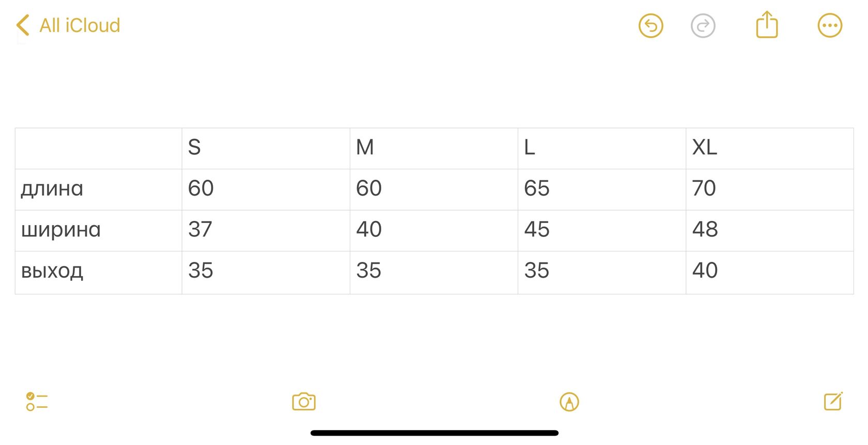Tap the home indicator bar
This screenshot has height=445, width=868.
click(x=434, y=433)
